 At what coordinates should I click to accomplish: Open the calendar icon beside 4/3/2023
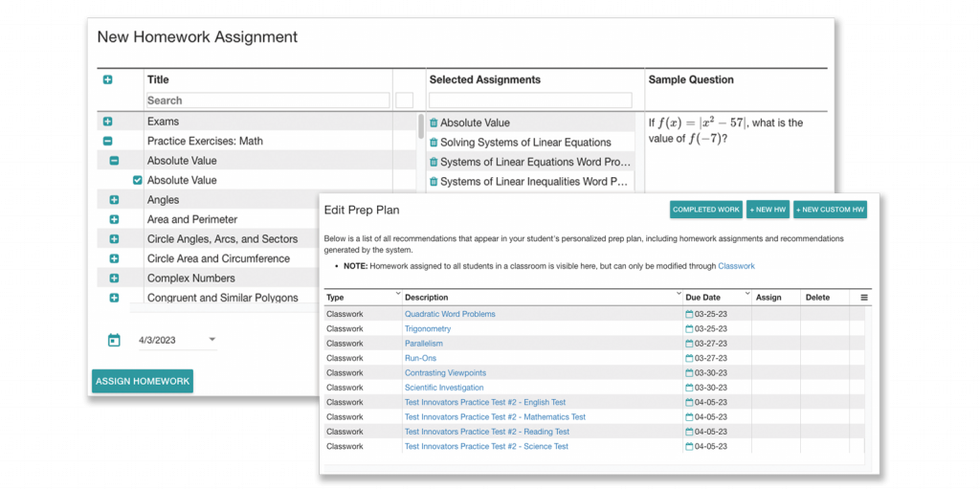point(114,340)
